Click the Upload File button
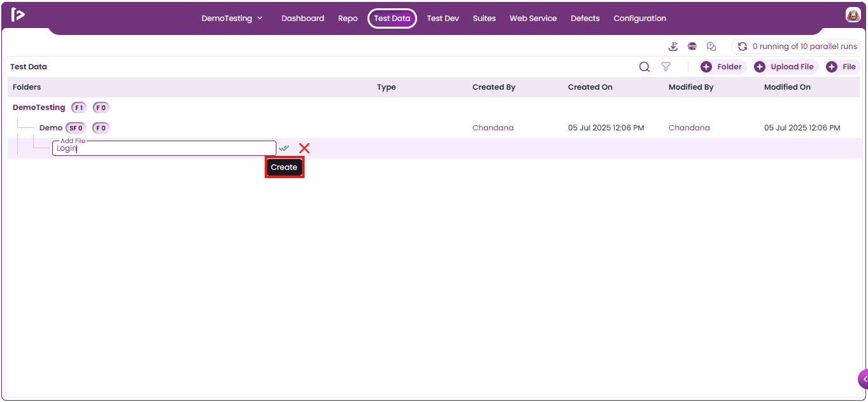The image size is (868, 402). (x=786, y=67)
